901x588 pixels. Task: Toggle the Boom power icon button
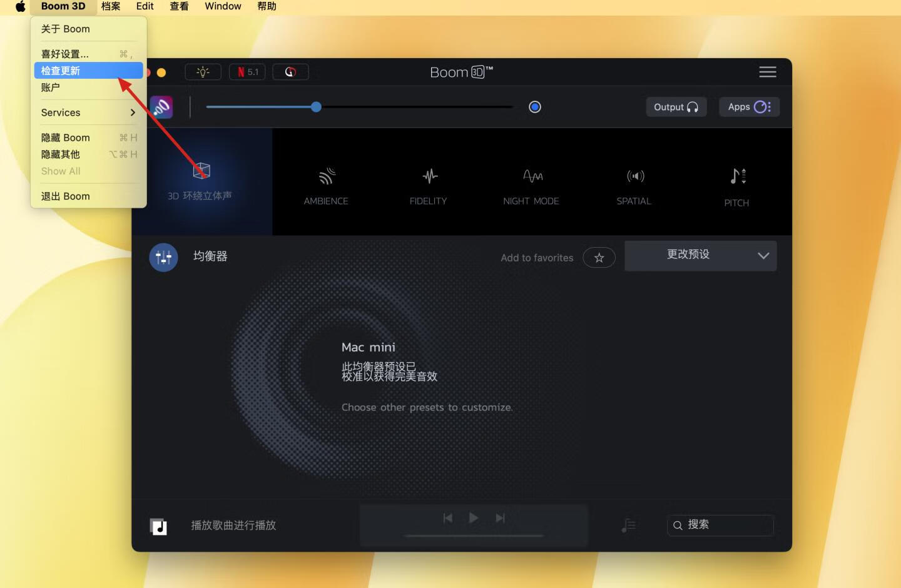click(x=162, y=107)
